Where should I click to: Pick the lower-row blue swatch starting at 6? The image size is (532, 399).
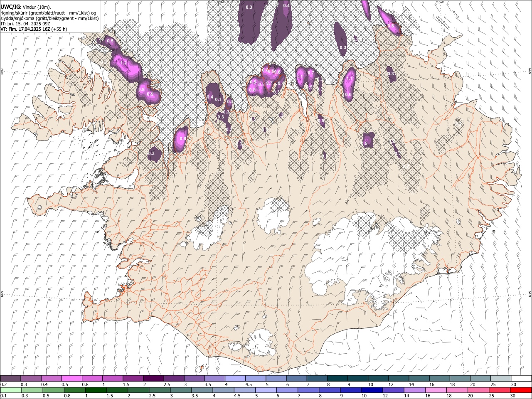[287, 390]
